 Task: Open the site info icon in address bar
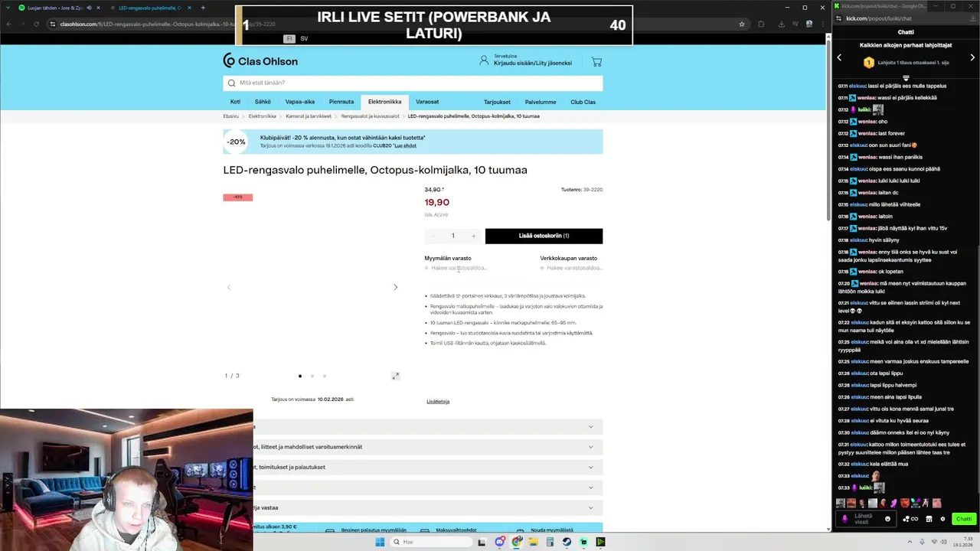point(52,24)
